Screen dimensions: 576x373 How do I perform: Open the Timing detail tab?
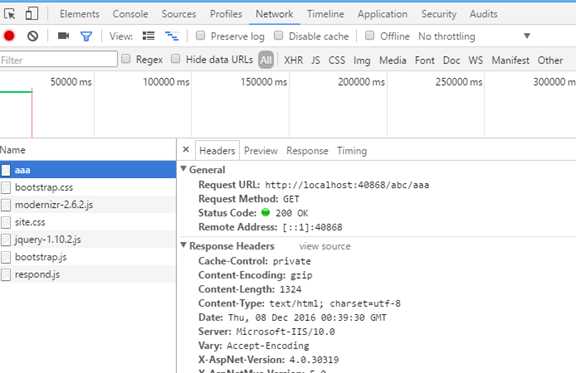352,151
